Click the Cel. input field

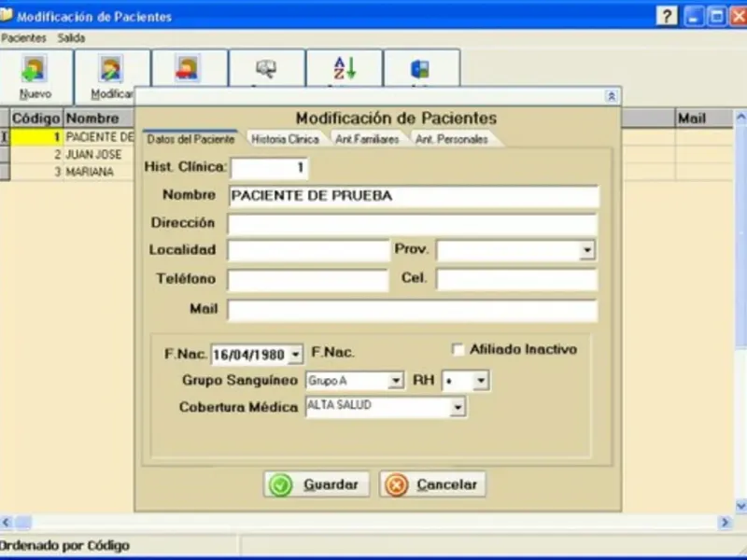[517, 279]
